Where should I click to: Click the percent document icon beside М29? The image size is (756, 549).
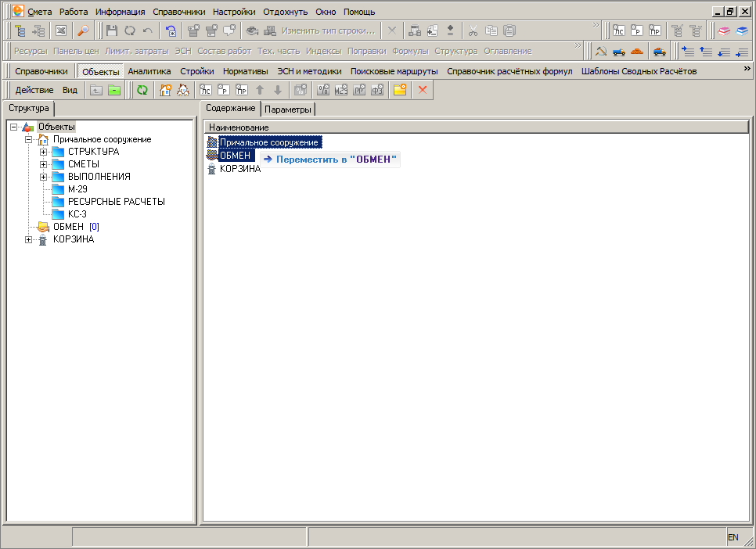tap(323, 90)
